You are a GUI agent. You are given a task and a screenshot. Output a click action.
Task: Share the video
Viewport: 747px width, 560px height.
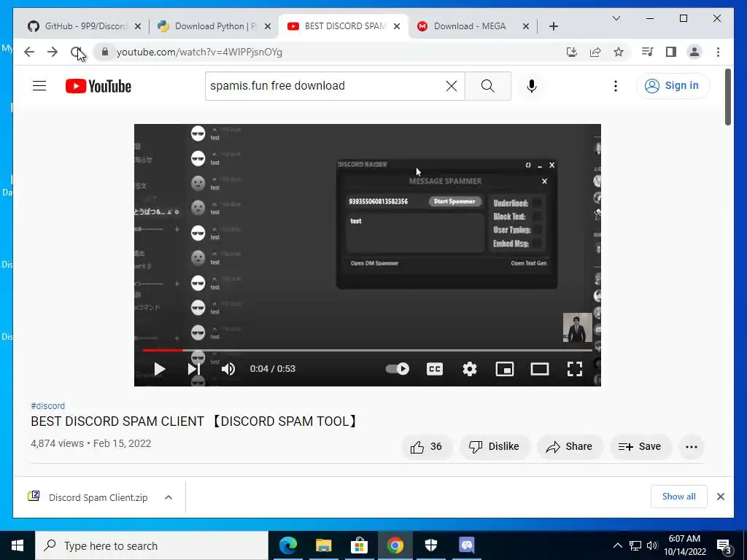(x=570, y=447)
